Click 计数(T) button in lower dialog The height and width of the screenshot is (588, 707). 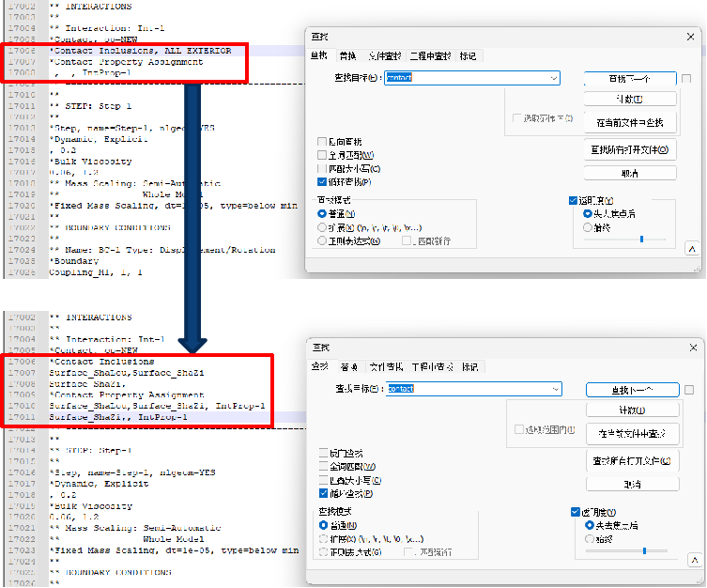[633, 410]
